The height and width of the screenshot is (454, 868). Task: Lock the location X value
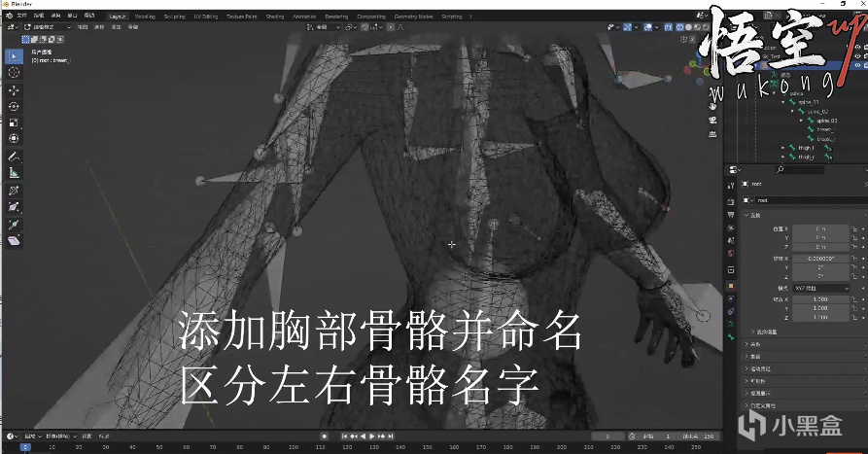[854, 228]
